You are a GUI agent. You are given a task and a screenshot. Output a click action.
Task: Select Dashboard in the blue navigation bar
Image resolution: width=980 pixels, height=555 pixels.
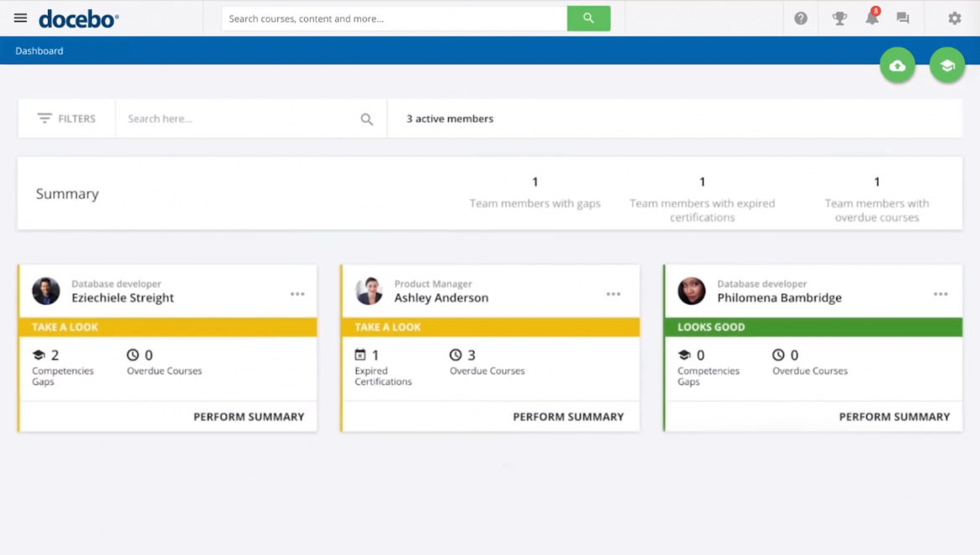[x=39, y=50]
